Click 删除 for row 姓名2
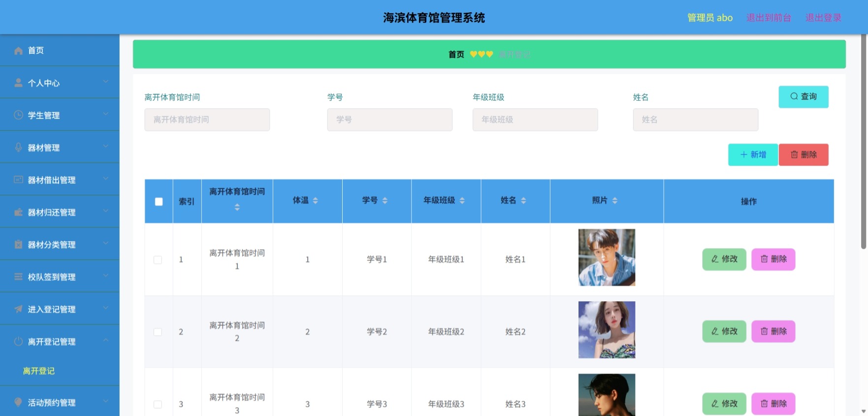868x416 pixels. pyautogui.click(x=773, y=332)
